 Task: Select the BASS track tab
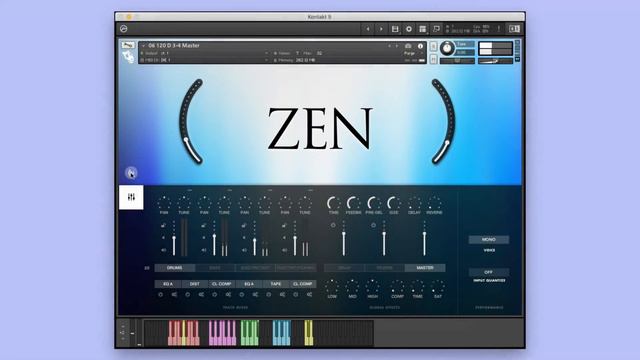[215, 268]
